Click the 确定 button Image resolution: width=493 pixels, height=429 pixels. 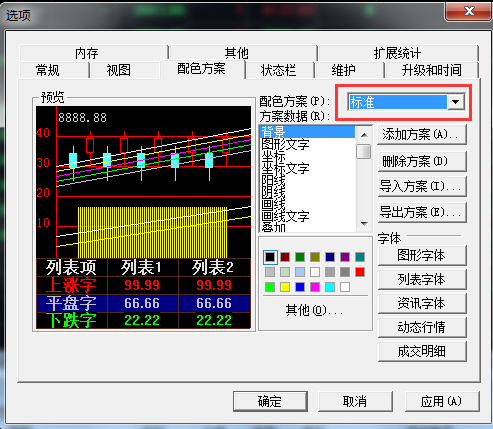pyautogui.click(x=270, y=402)
